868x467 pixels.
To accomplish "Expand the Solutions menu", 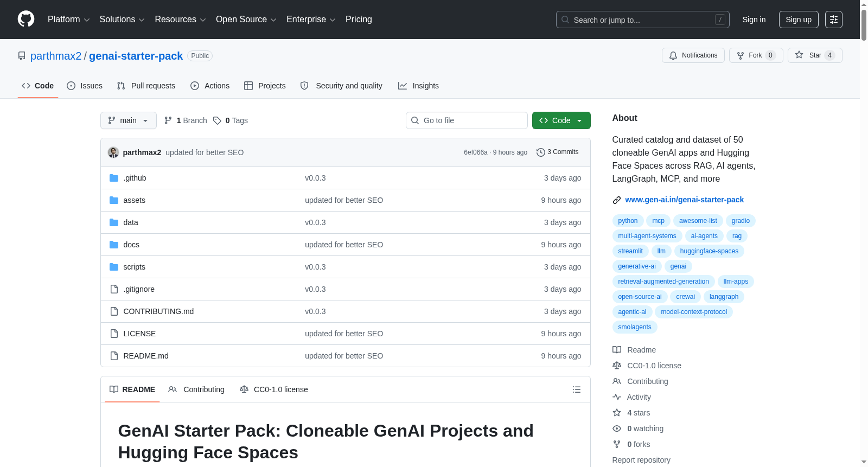I will 122,20.
